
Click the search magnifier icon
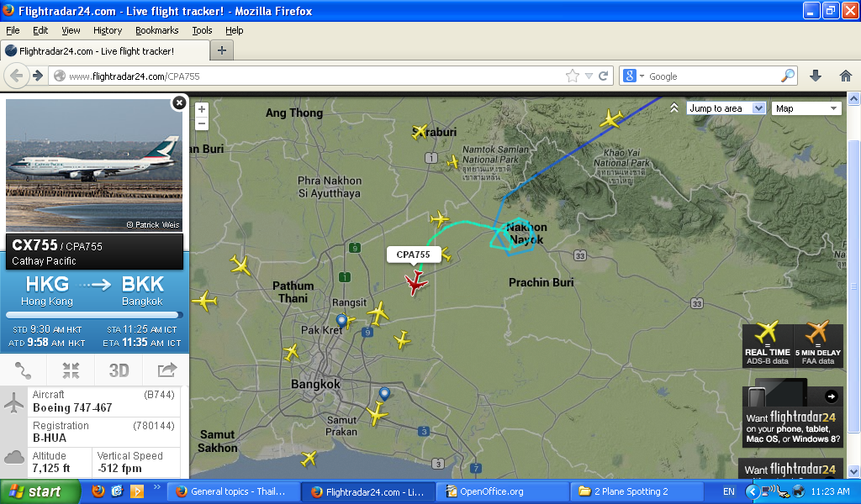787,76
